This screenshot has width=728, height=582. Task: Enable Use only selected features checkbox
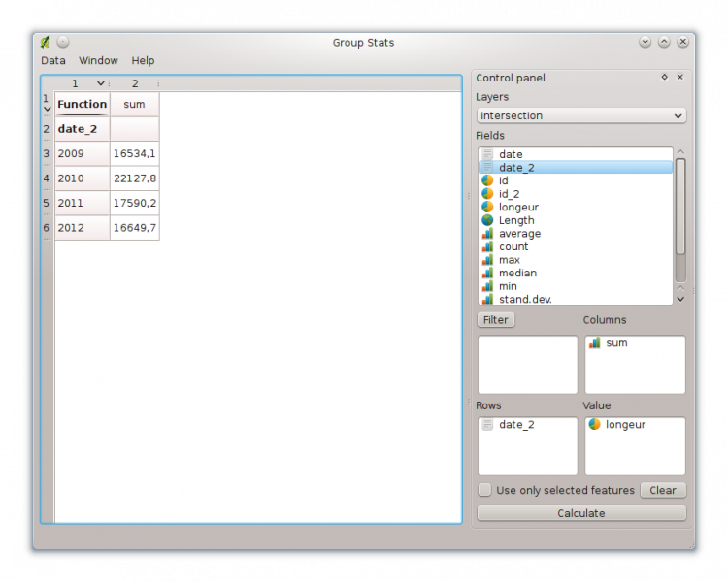pyautogui.click(x=485, y=490)
